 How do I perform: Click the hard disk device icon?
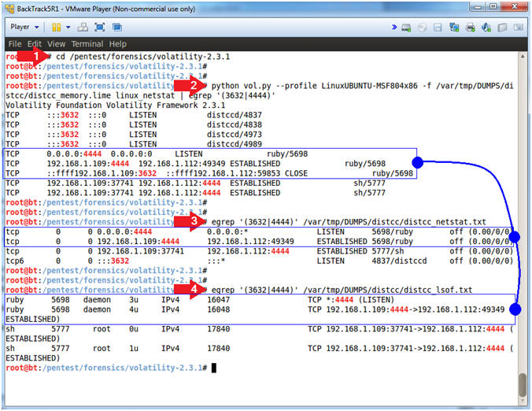point(406,28)
